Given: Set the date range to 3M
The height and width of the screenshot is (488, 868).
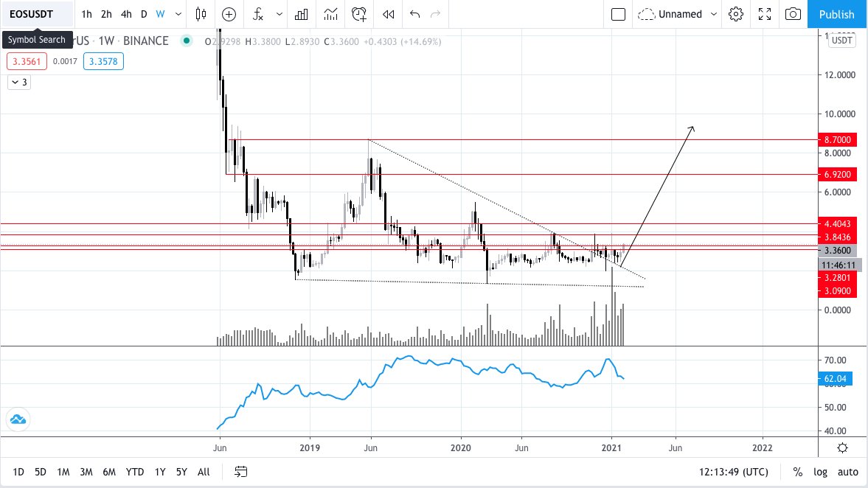Looking at the screenshot, I should [86, 472].
